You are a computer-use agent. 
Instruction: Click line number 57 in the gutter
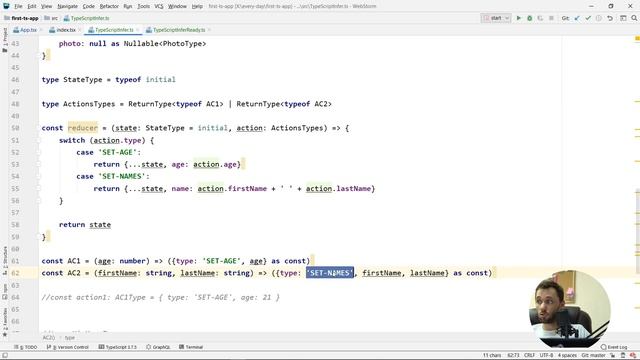coord(15,213)
